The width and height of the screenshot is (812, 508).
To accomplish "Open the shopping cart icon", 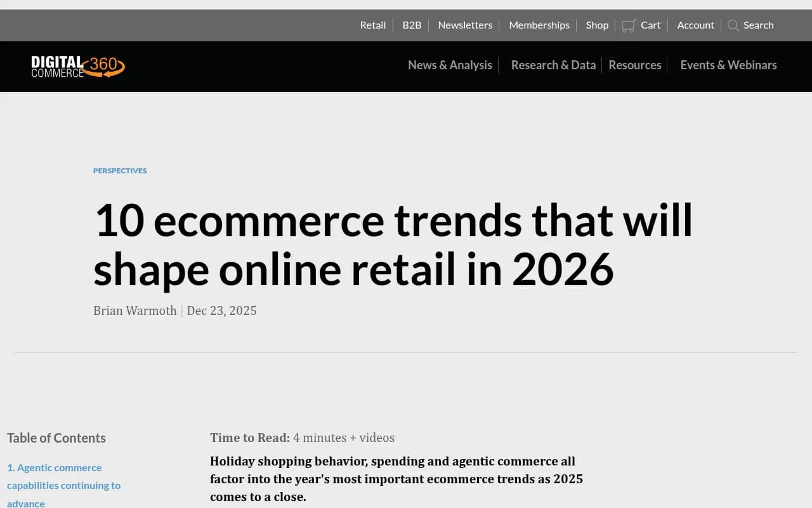I will click(x=629, y=25).
